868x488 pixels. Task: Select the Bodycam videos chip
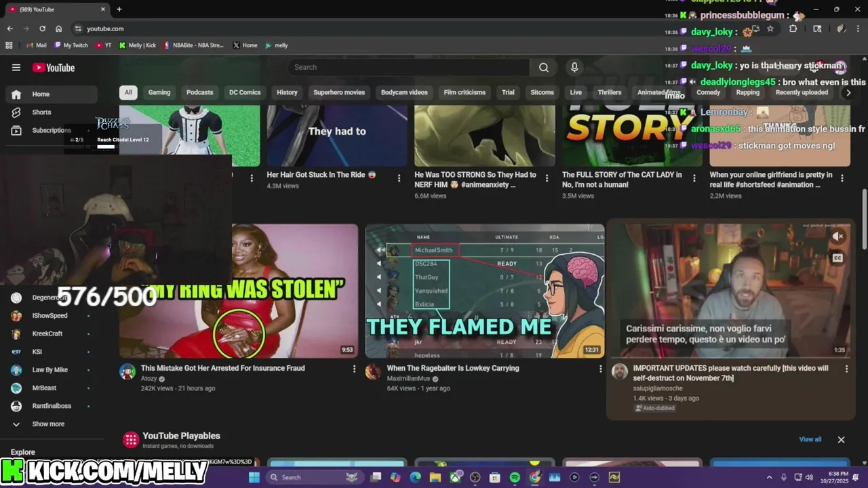click(404, 92)
